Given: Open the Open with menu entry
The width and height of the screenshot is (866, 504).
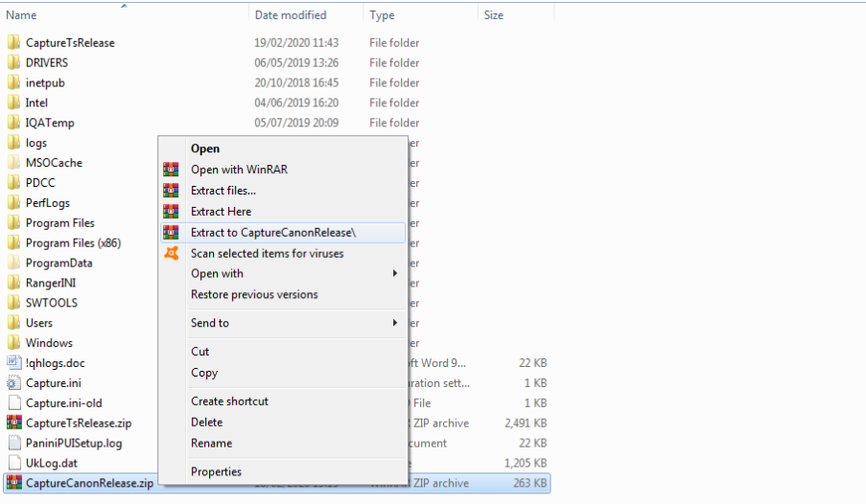Looking at the screenshot, I should pos(283,273).
